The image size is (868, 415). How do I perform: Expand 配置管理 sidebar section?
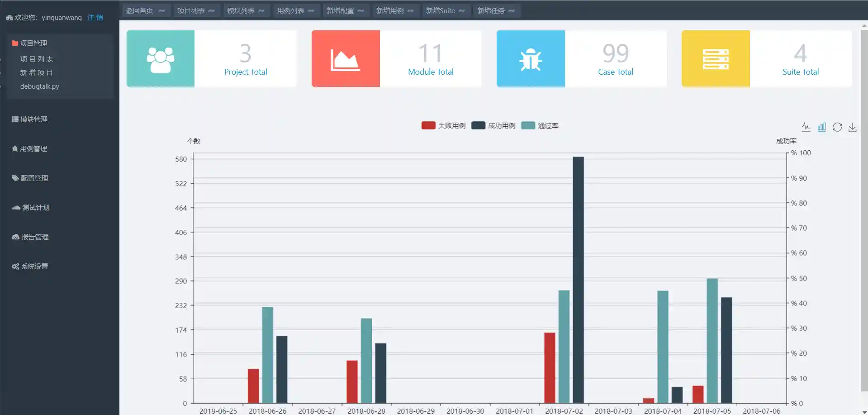pyautogui.click(x=30, y=178)
